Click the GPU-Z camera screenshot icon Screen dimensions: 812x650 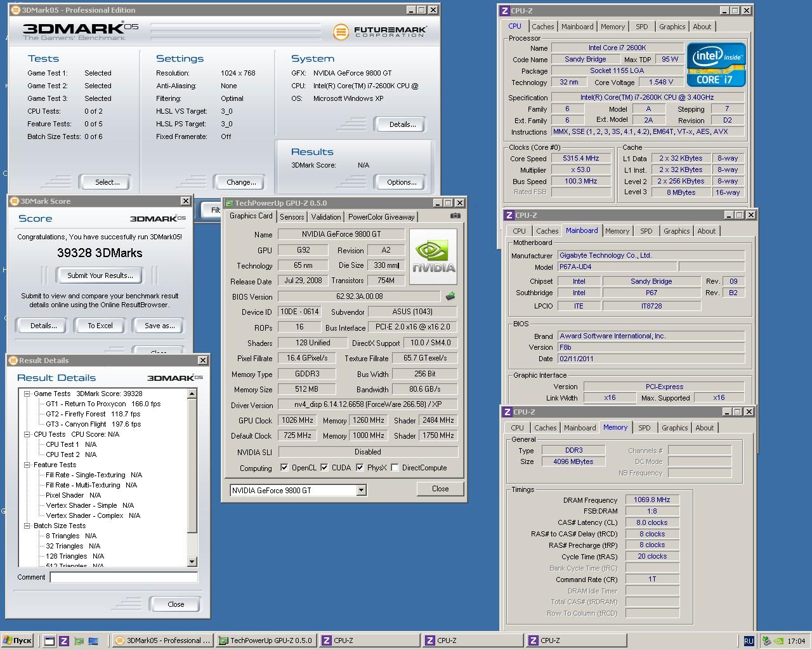click(455, 216)
